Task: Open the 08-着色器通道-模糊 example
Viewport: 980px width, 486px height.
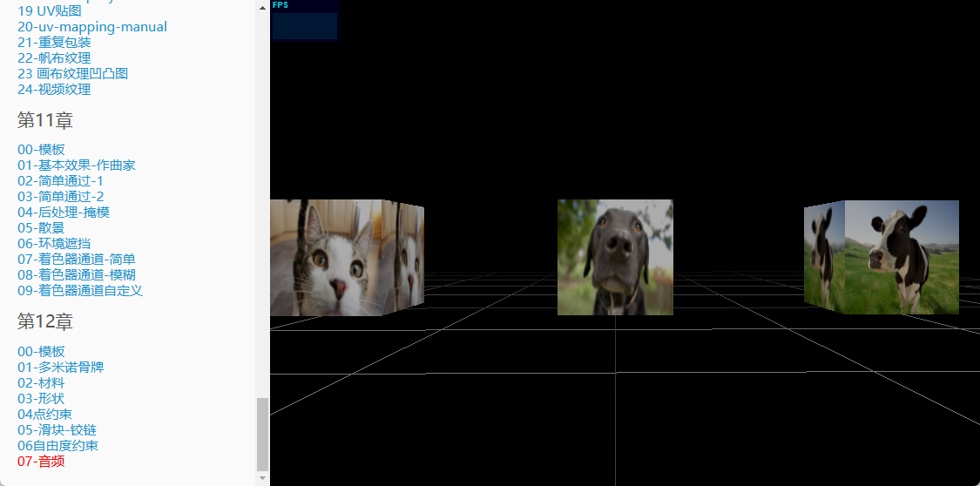Action: (x=76, y=275)
